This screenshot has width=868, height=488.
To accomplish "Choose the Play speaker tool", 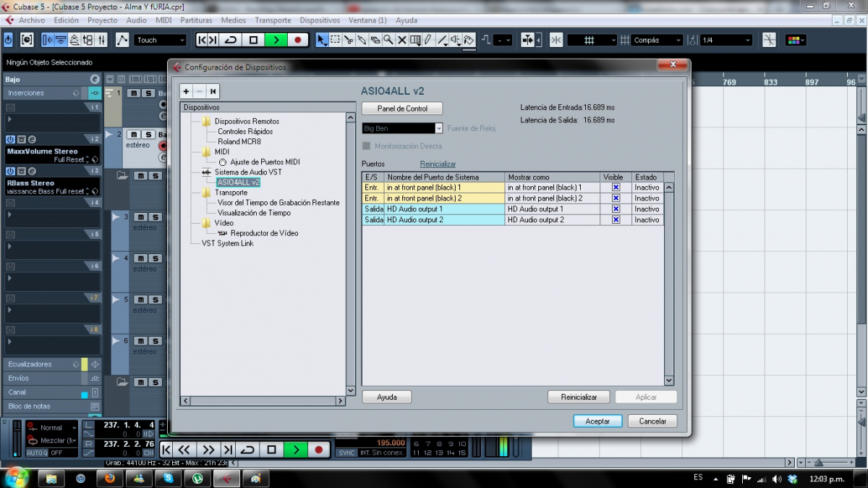I will [455, 40].
